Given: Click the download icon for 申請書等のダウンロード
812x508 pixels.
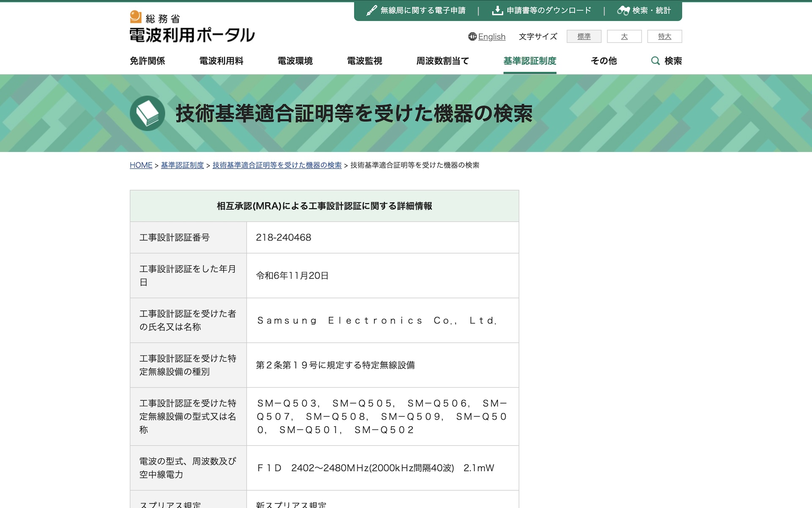Looking at the screenshot, I should (497, 11).
